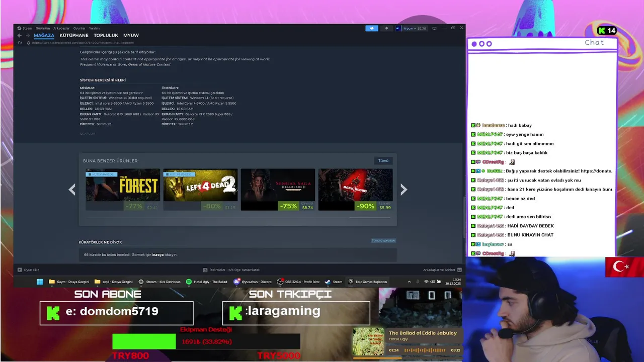Open the Windows Start menu
Image resolution: width=644 pixels, height=362 pixels.
(x=40, y=282)
